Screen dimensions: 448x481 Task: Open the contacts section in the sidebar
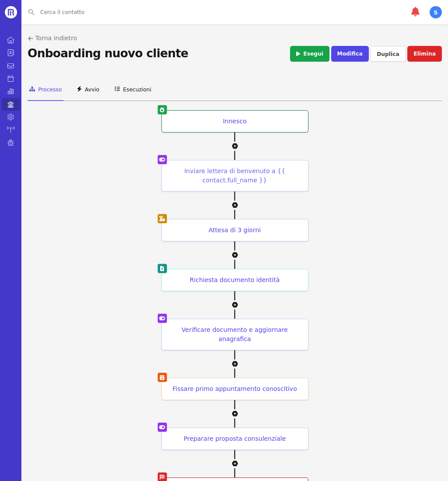tap(10, 53)
